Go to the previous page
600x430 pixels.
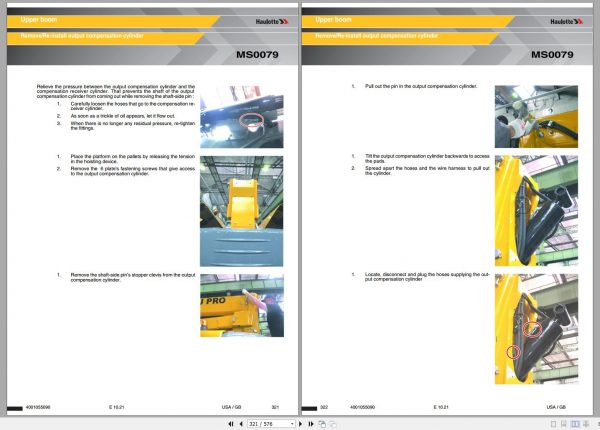point(241,424)
